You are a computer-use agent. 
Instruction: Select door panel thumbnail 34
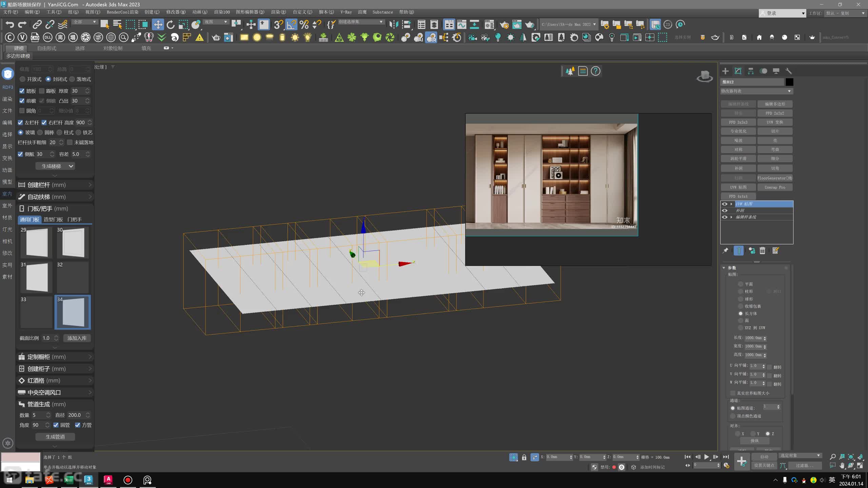[73, 312]
